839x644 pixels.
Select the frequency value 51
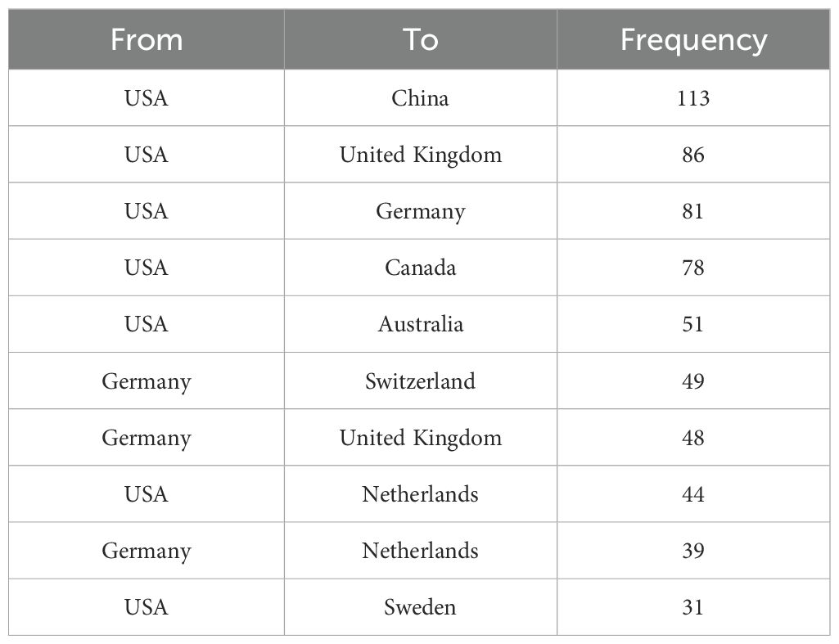pyautogui.click(x=693, y=324)
